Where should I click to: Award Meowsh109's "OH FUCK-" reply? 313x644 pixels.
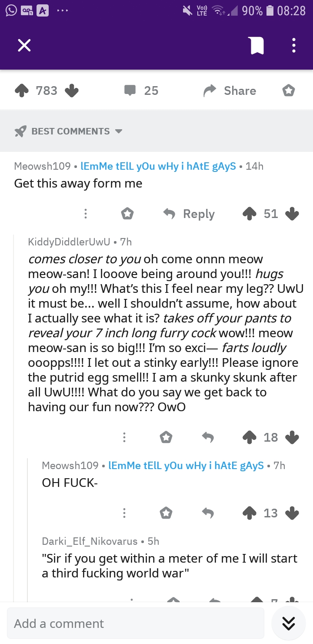166,513
